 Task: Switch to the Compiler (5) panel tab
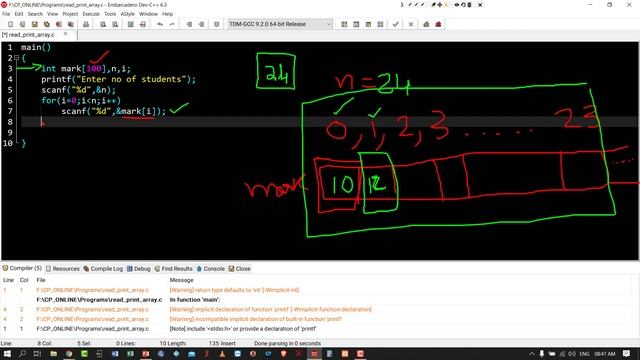(22, 268)
